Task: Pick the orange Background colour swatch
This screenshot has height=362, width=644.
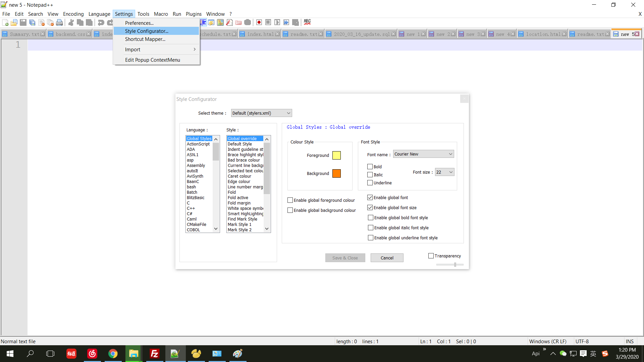Action: tap(336, 173)
